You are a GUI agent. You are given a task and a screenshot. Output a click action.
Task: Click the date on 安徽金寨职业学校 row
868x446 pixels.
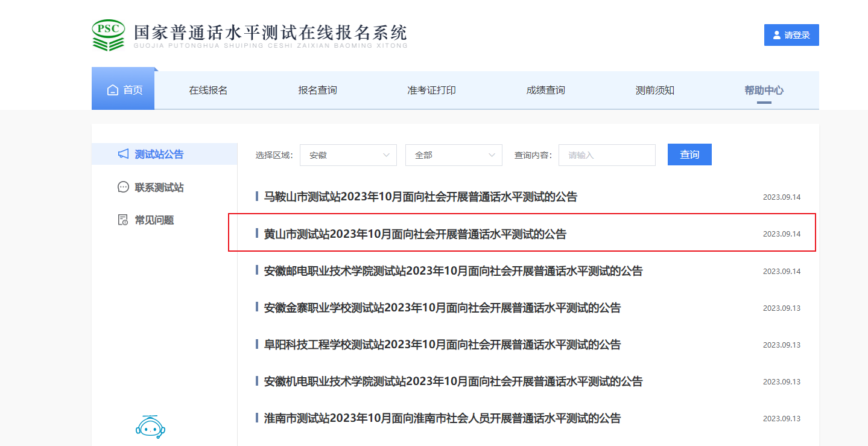tap(782, 308)
